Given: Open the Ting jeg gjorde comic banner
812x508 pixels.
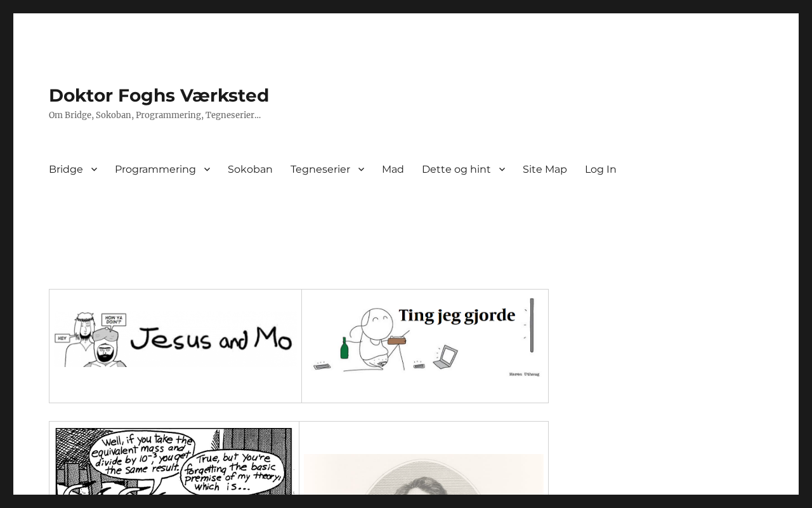Looking at the screenshot, I should [425, 337].
